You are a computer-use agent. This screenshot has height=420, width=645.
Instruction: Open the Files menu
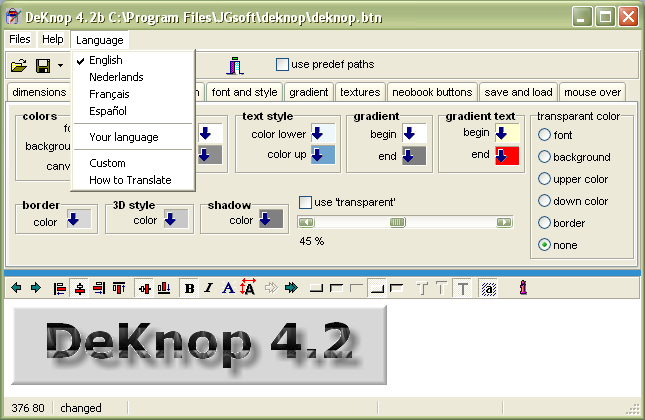(20, 39)
